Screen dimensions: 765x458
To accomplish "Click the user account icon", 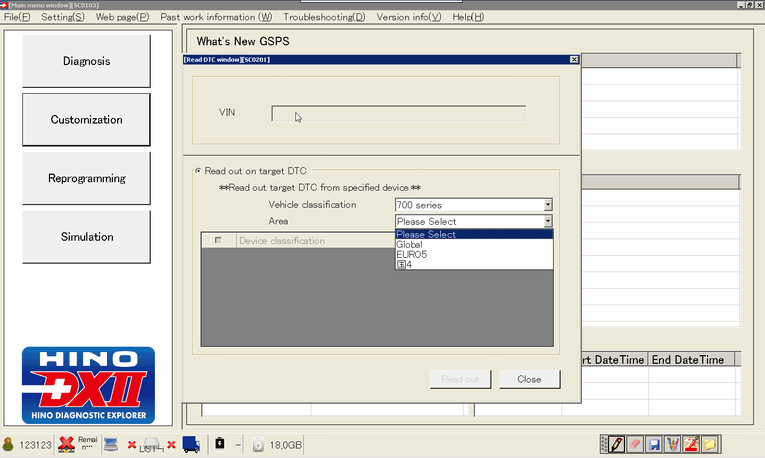I will click(x=9, y=444).
